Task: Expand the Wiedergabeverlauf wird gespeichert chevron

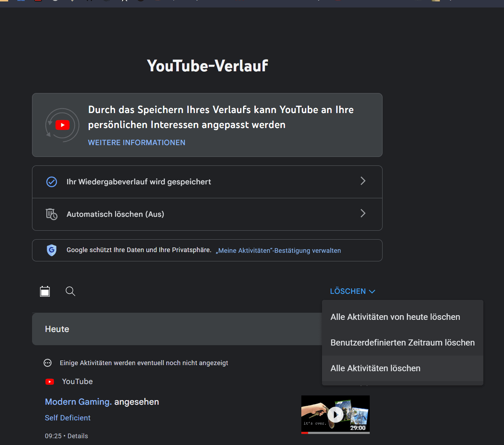Action: point(363,181)
